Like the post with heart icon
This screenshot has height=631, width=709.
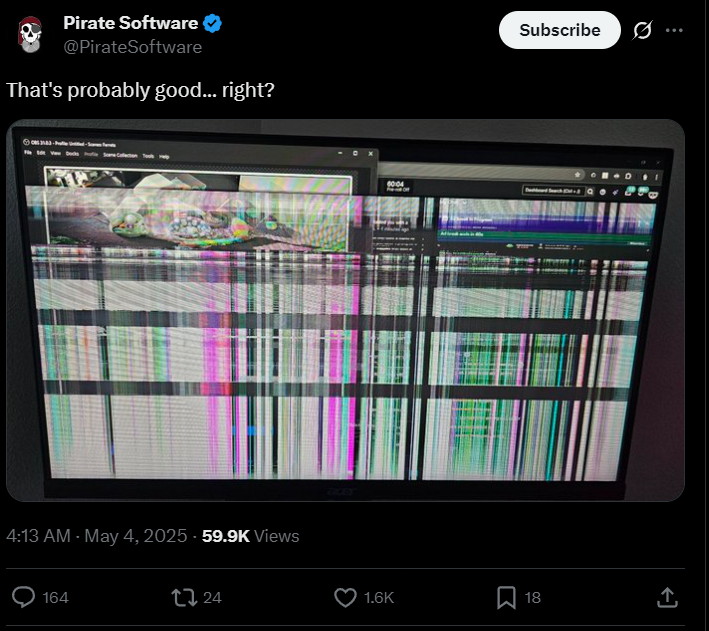[345, 597]
